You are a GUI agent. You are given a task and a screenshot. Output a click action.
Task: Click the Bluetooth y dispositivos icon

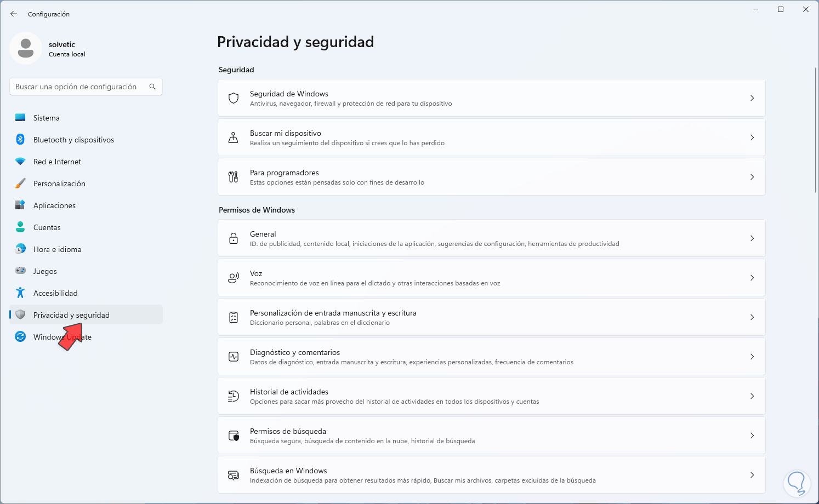(20, 140)
